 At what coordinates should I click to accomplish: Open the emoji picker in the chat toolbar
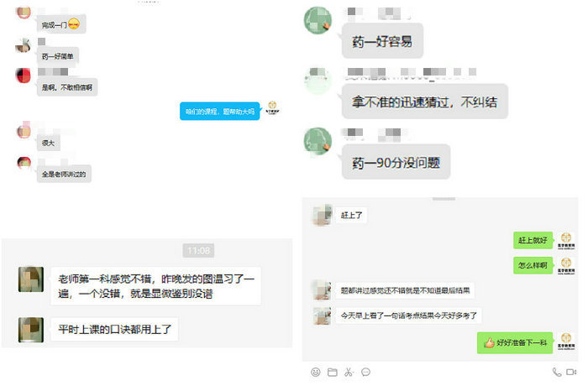tap(315, 372)
